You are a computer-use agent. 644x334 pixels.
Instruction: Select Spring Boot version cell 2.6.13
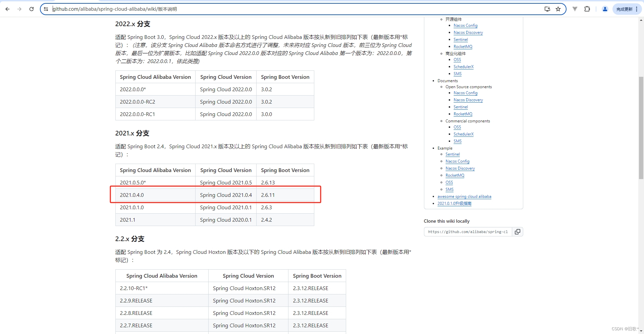[x=285, y=183]
